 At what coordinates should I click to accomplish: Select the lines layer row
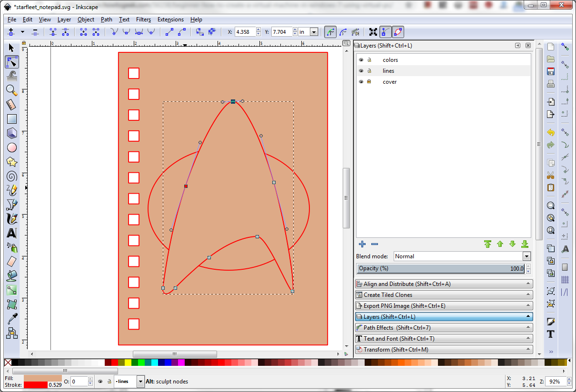coord(444,71)
